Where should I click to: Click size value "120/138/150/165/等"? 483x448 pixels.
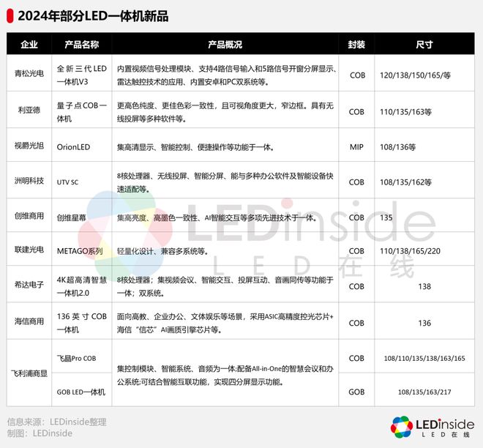click(415, 75)
